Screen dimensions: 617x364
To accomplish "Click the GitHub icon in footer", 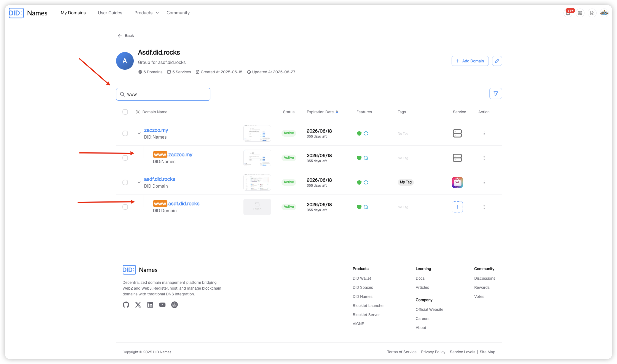I will (x=126, y=305).
